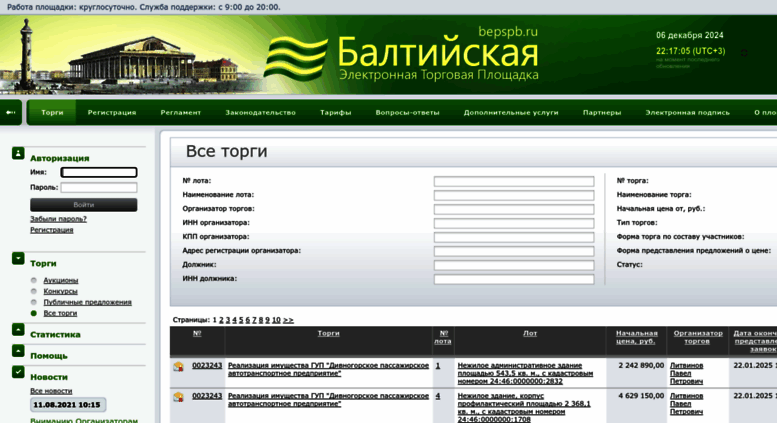Collapse the Торги sidebar section icon

[x=18, y=259]
